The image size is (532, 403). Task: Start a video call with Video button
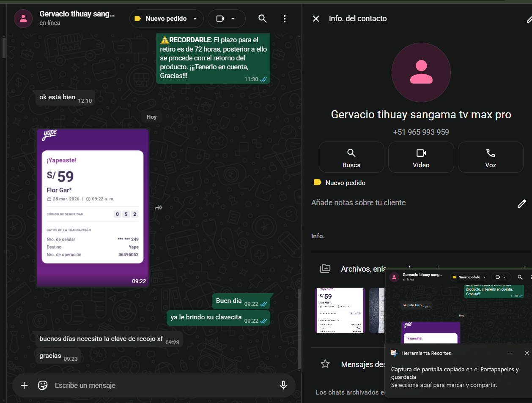[x=421, y=157]
